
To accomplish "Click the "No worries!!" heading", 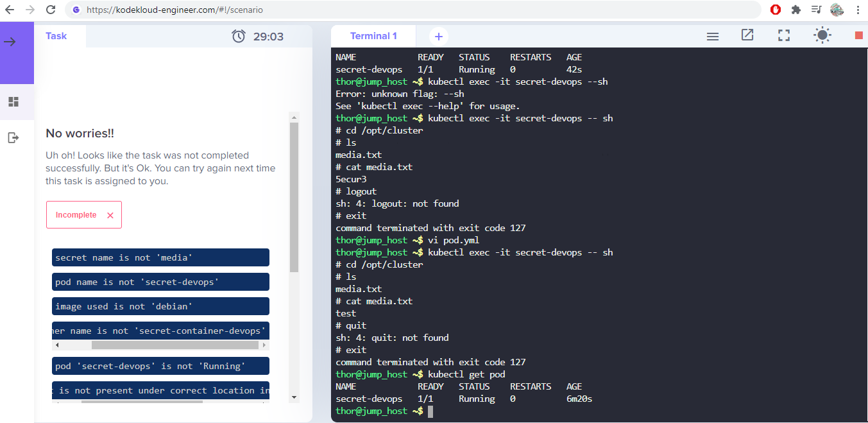I will [80, 134].
